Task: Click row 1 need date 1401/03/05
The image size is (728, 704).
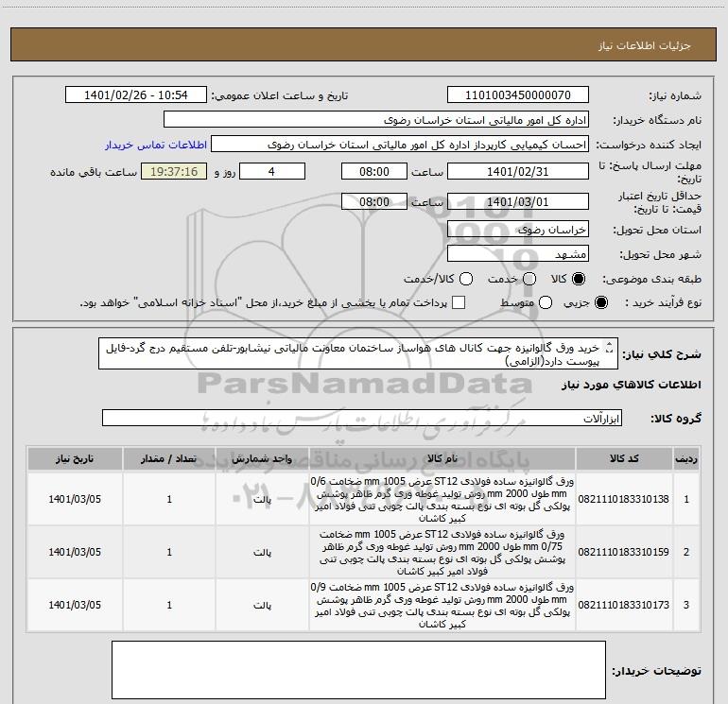Action: pyautogui.click(x=75, y=499)
